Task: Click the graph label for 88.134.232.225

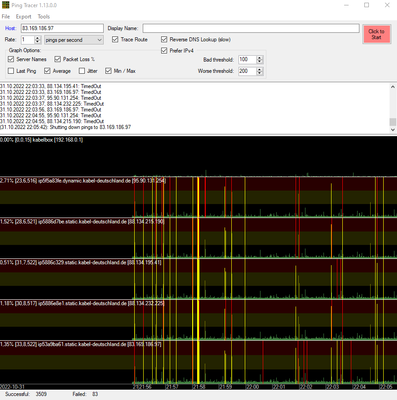Action: 82,303
